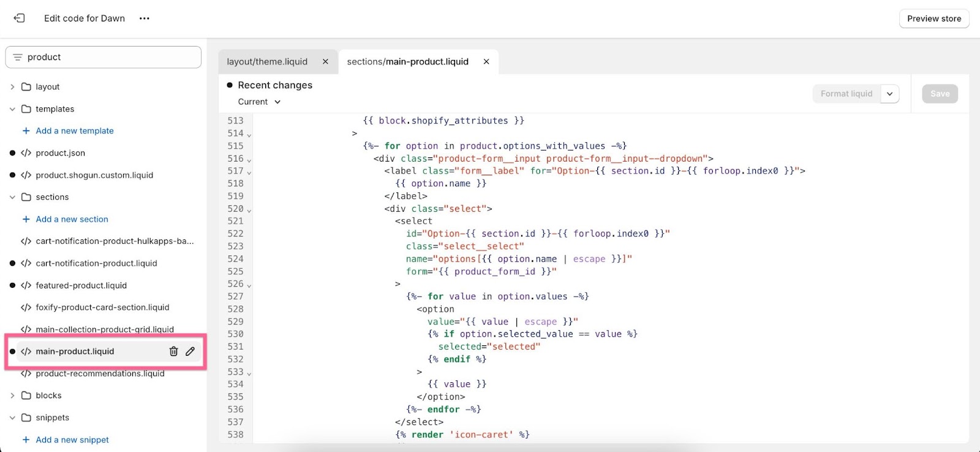Viewport: 980px width, 452px height.
Task: Collapse code fold at line 514
Action: [x=249, y=135]
